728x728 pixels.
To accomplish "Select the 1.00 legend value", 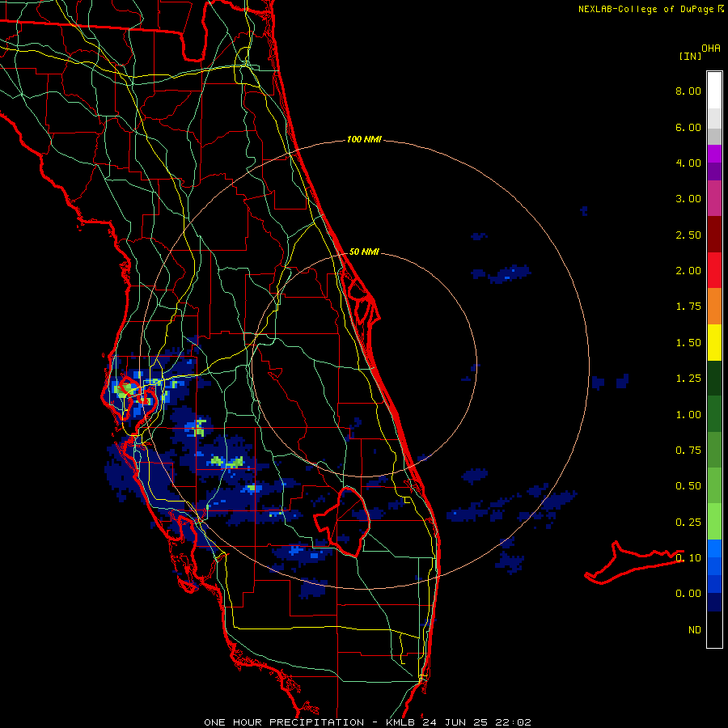I will tap(688, 415).
